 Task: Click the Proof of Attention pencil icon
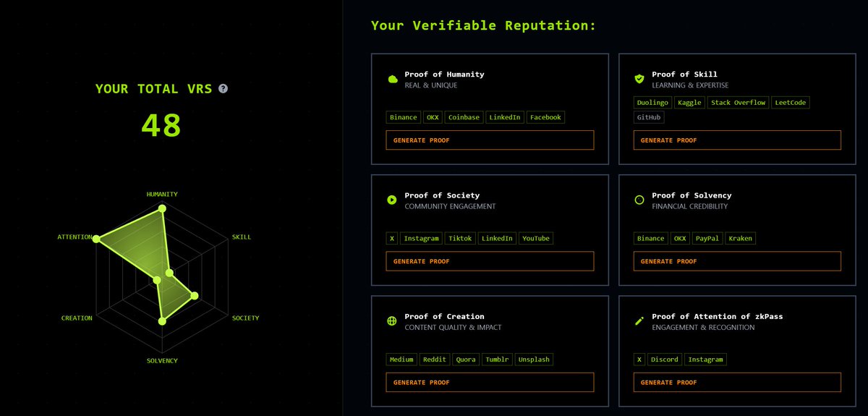[x=639, y=321]
